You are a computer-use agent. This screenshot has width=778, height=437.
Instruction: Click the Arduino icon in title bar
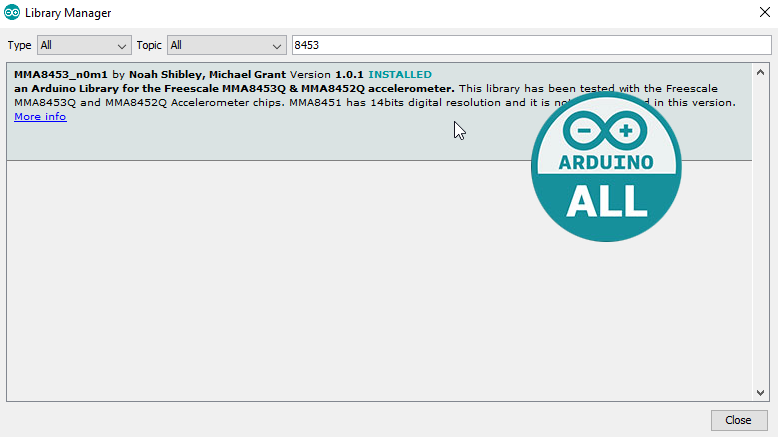[x=12, y=12]
